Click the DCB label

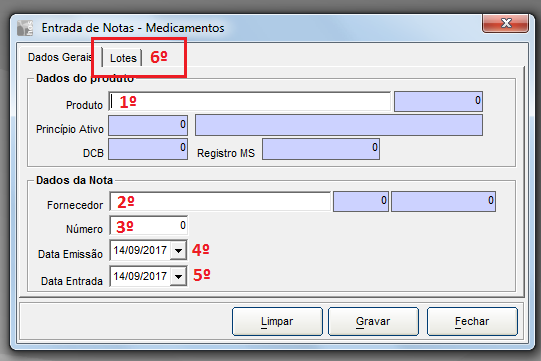(x=93, y=153)
